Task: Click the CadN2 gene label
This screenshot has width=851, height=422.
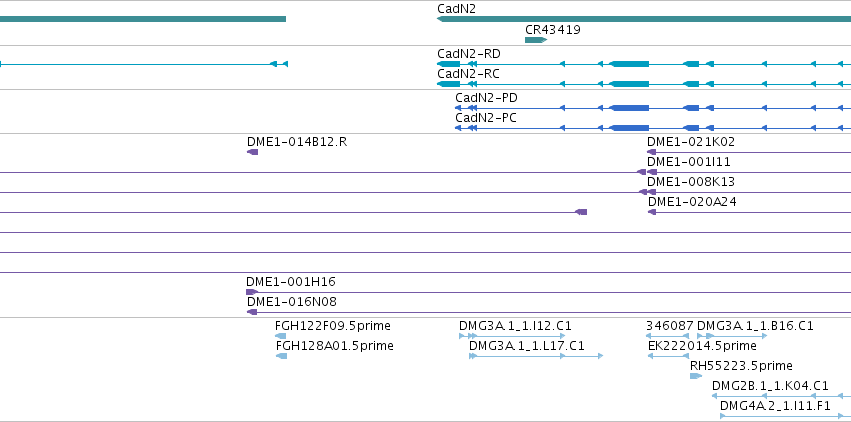Action: click(456, 9)
